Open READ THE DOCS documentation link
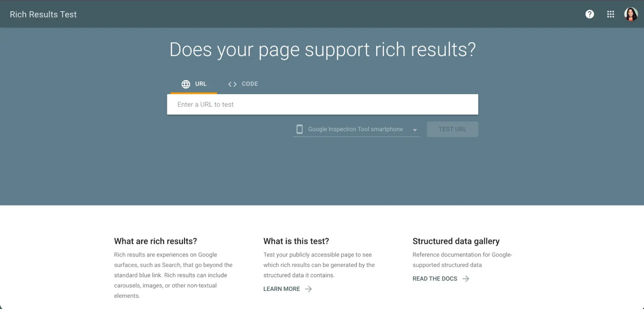The width and height of the screenshot is (644, 309). coord(434,278)
